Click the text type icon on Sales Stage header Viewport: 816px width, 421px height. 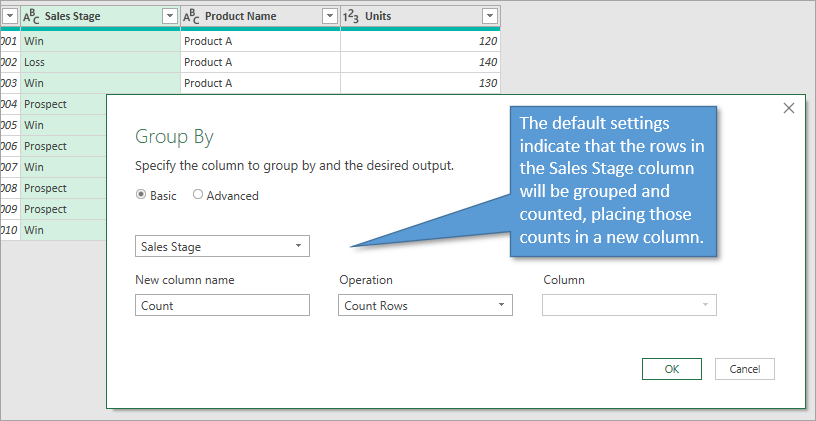[31, 16]
